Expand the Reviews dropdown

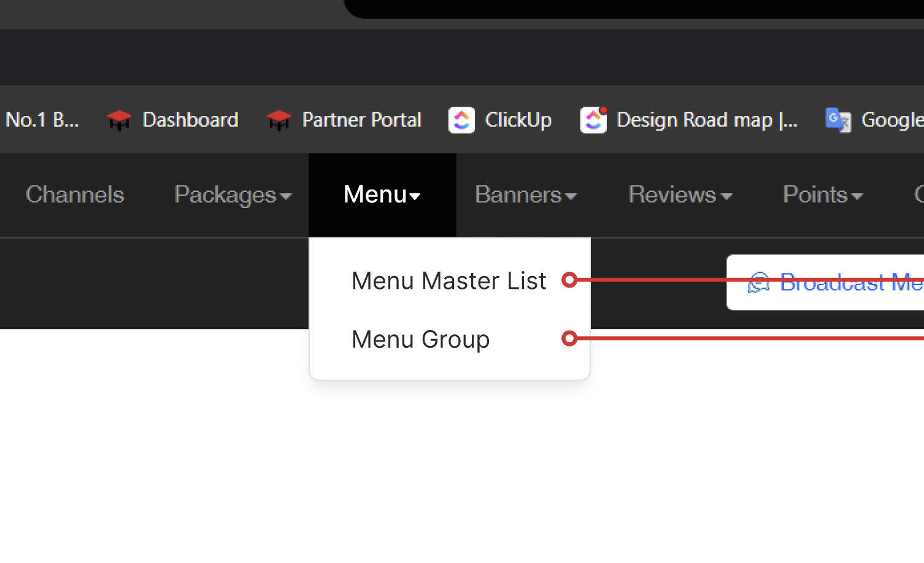pos(680,195)
